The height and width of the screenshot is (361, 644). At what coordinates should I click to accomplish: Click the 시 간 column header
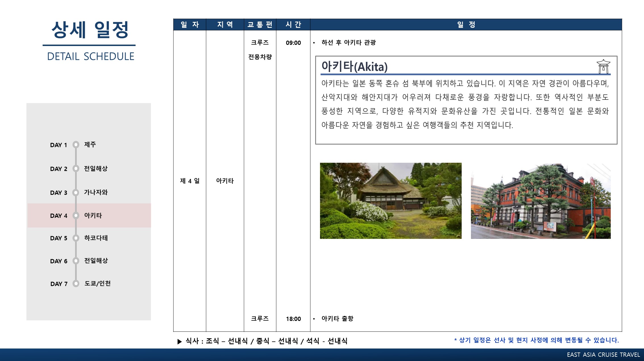click(293, 24)
